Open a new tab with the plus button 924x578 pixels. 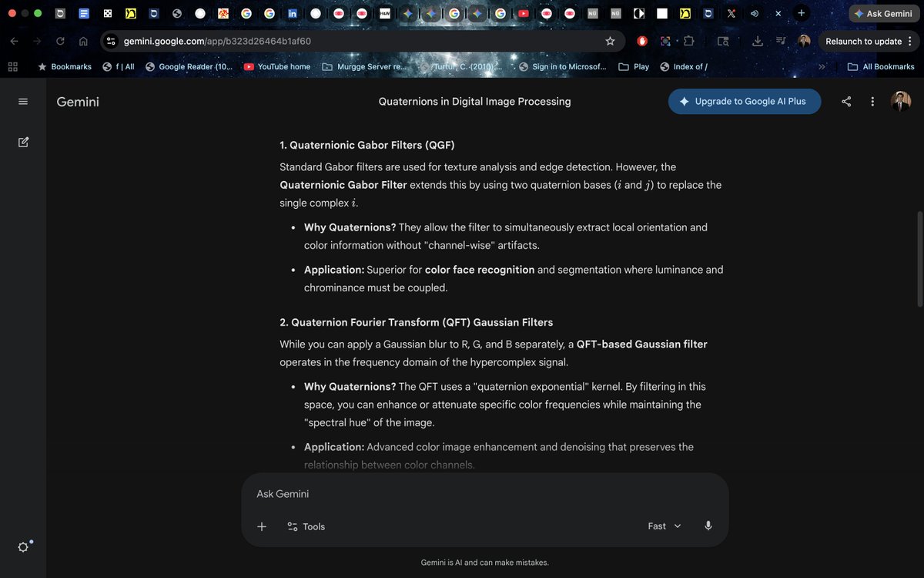point(802,13)
